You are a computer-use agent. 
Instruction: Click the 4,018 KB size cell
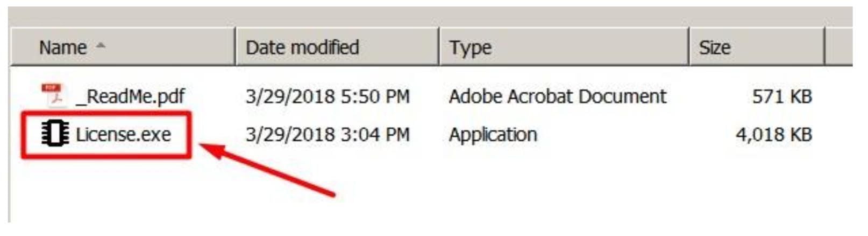coord(773,134)
